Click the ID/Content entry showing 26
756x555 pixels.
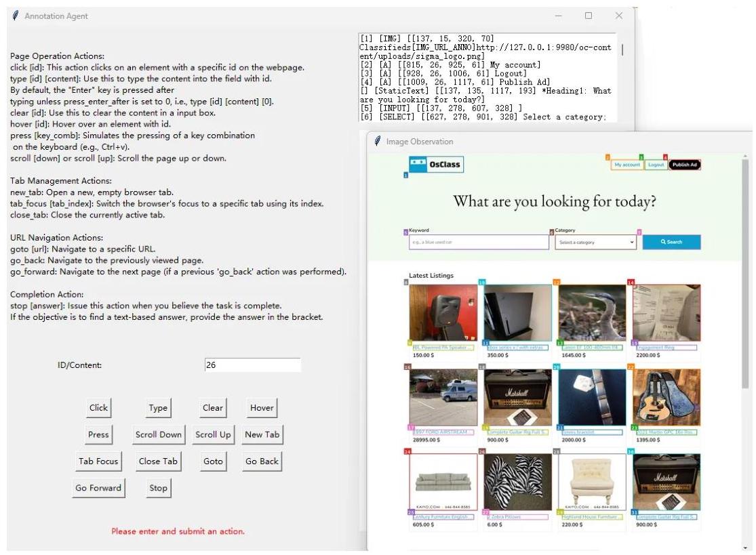tap(253, 365)
